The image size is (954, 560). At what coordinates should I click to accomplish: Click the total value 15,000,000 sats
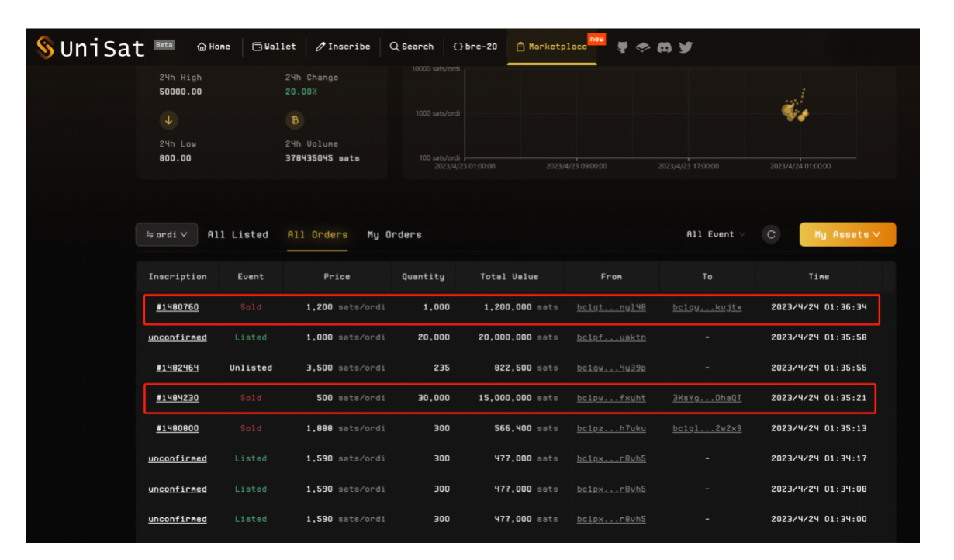point(518,398)
